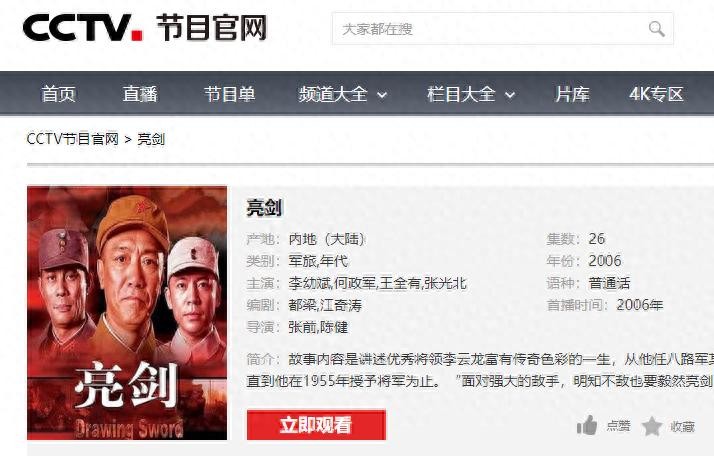Click the 点赞 text label

[618, 426]
